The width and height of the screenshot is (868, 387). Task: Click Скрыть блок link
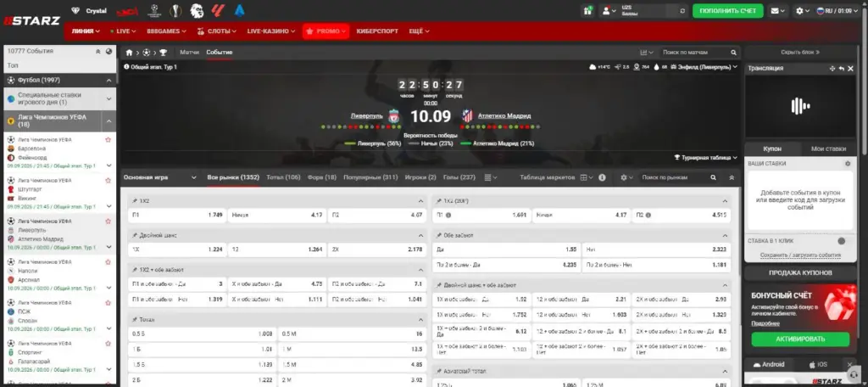(x=800, y=52)
